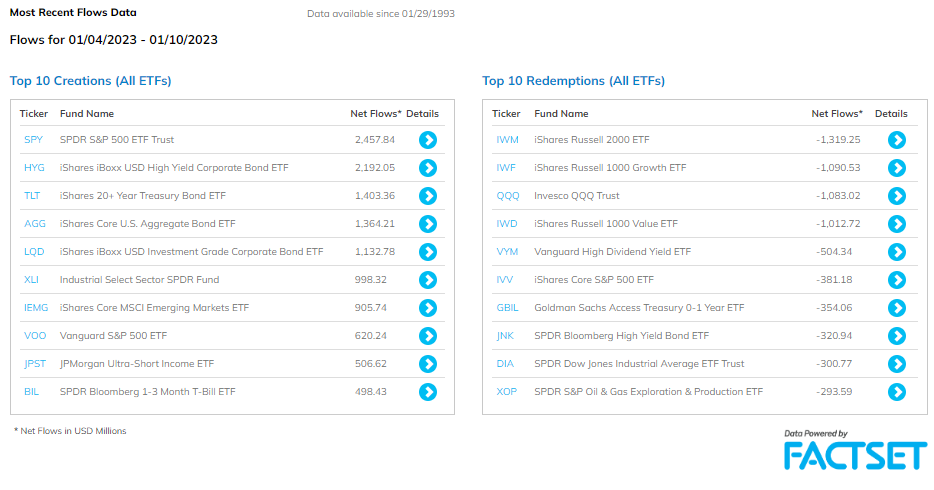Select fund name Invesco QQQ Trust
This screenshot has height=490, width=934.
tap(577, 196)
